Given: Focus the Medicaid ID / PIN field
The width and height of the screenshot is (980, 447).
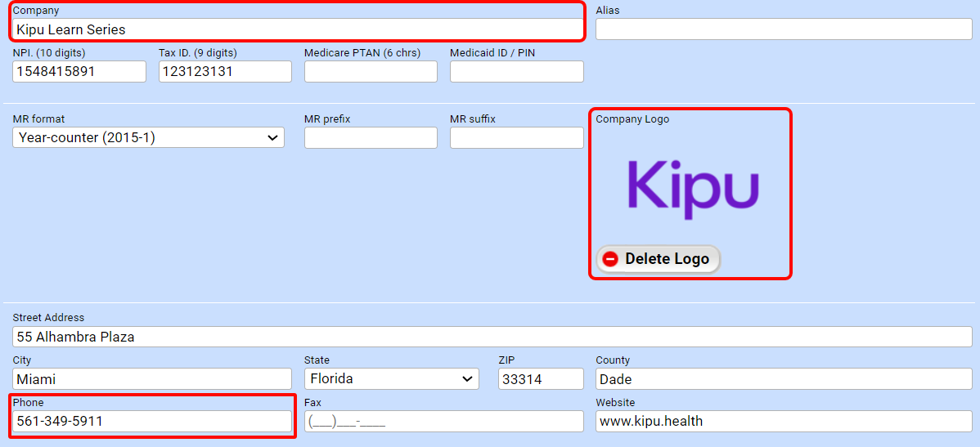Looking at the screenshot, I should pyautogui.click(x=516, y=72).
